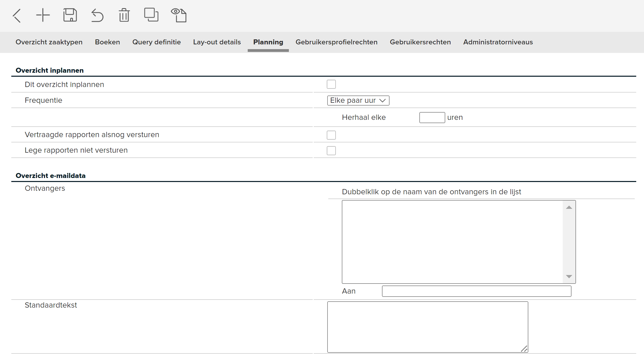Click the recipients list scroll down arrow
This screenshot has height=360, width=644.
(569, 276)
